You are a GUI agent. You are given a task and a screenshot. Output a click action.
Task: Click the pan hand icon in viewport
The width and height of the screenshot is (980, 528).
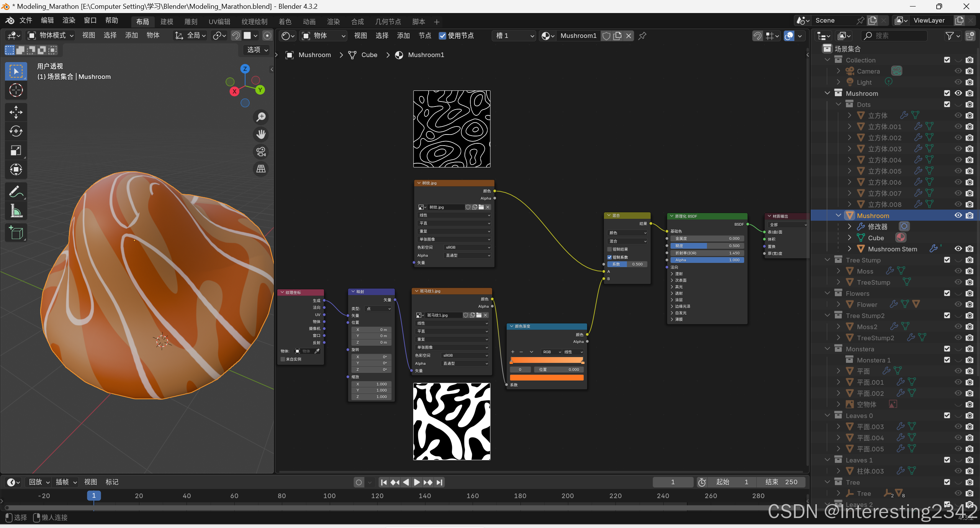point(261,134)
